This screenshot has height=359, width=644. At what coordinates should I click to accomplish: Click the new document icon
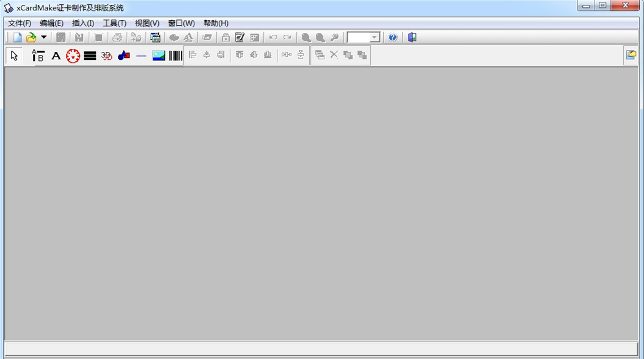(x=17, y=37)
